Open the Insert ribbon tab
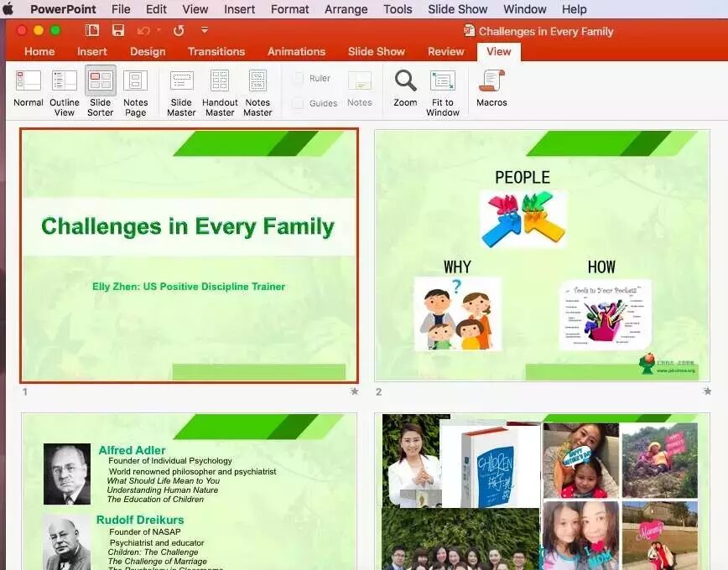Screen dimensions: 728x570 92,51
